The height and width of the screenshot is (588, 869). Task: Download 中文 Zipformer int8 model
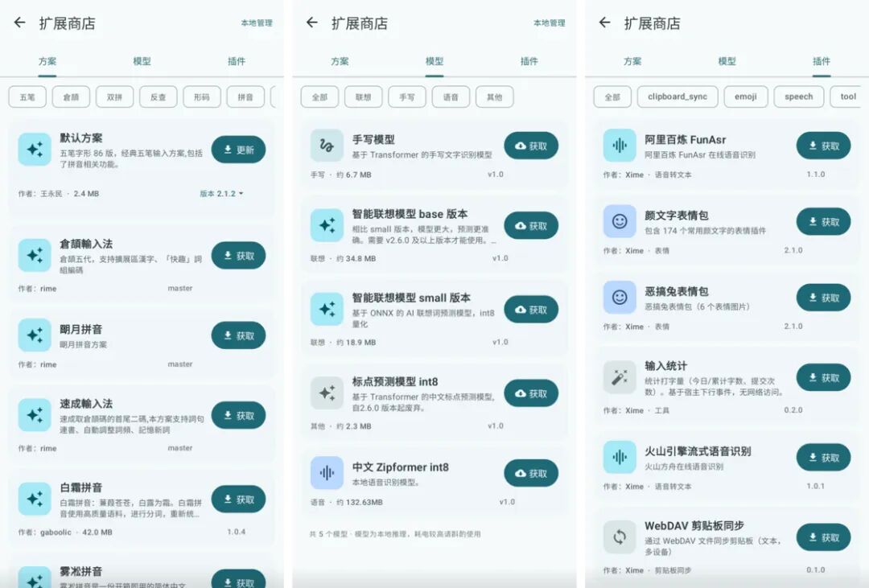point(531,473)
